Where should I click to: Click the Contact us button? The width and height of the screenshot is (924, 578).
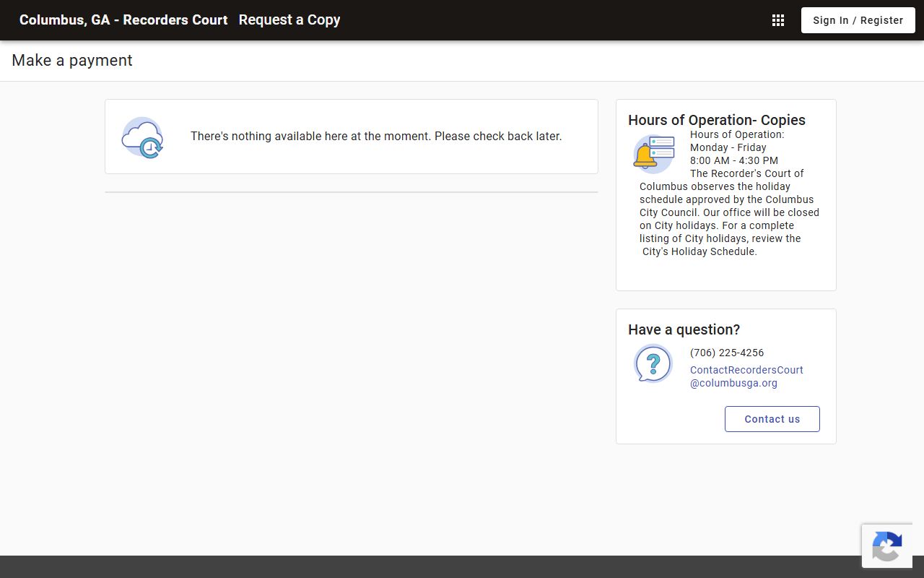click(772, 419)
